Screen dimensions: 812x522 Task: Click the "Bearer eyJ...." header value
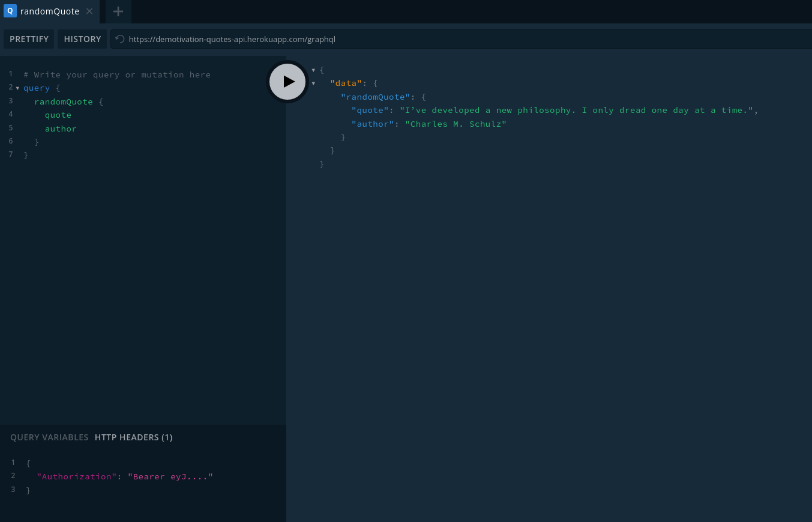click(170, 477)
